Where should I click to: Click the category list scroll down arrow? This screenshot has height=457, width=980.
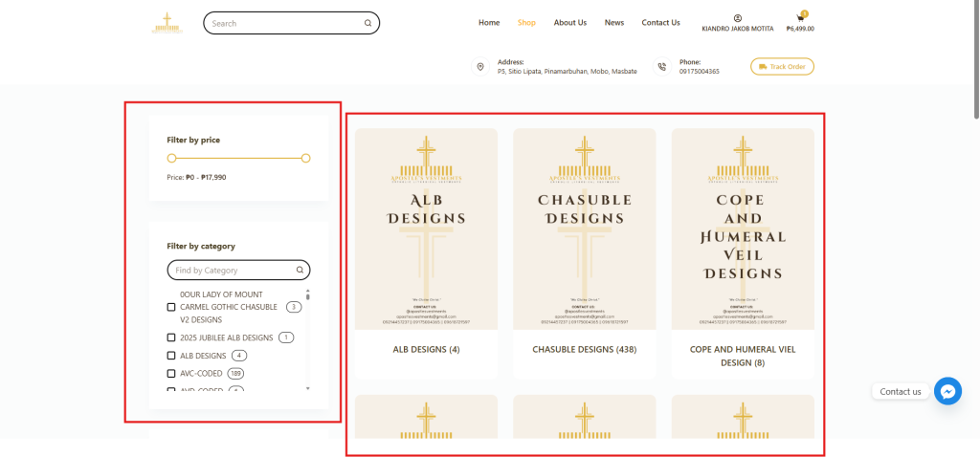coord(307,388)
